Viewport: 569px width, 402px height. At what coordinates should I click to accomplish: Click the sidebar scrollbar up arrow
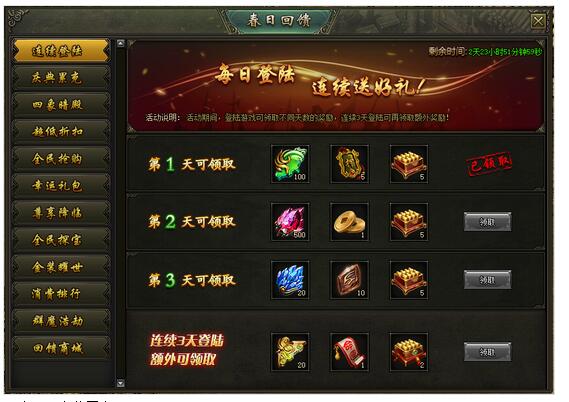click(120, 44)
